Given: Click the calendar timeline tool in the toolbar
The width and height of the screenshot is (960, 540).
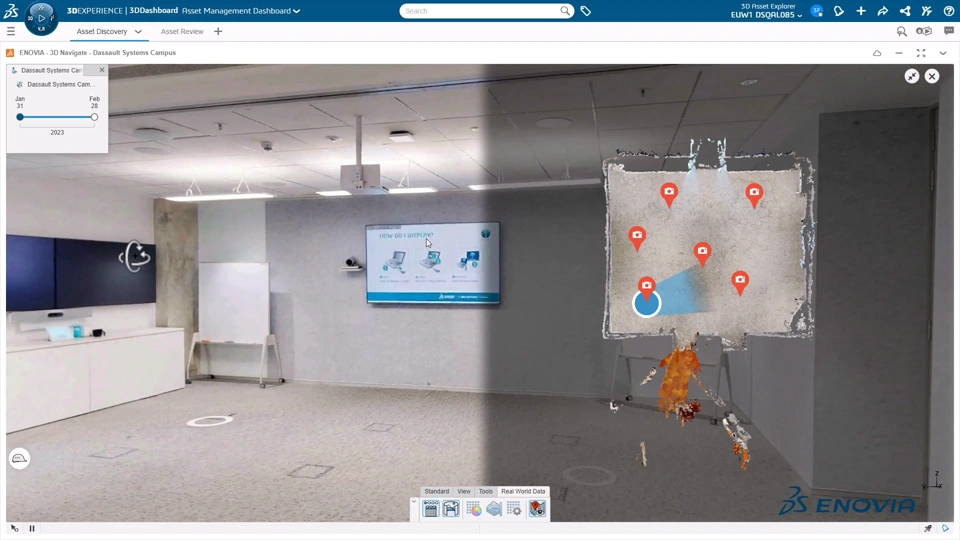Looking at the screenshot, I should point(430,509).
